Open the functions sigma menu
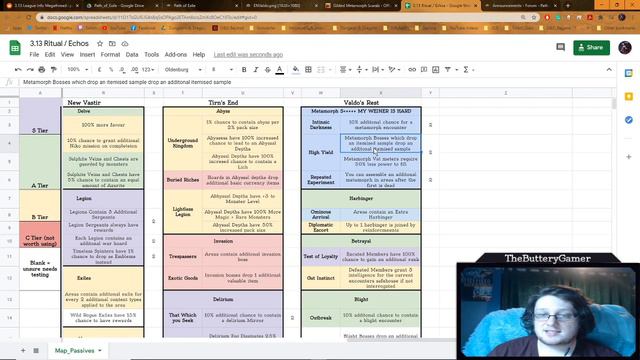640x360 pixels. point(466,70)
